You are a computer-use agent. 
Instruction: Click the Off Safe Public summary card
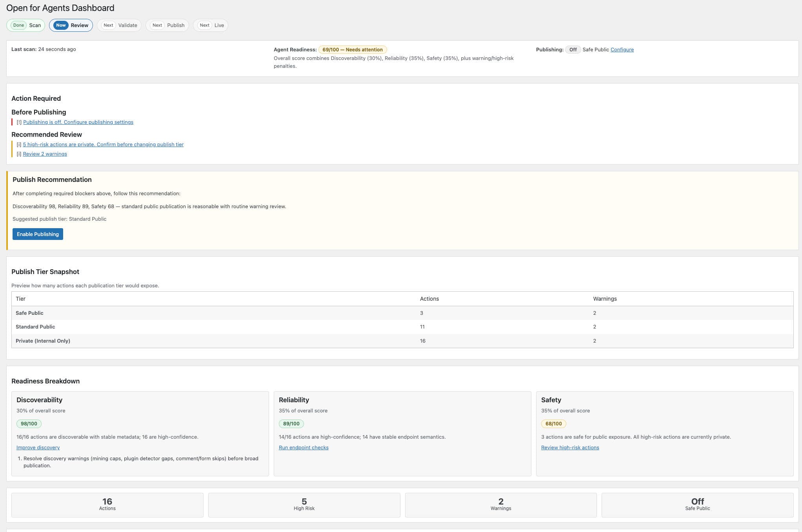[x=698, y=505]
